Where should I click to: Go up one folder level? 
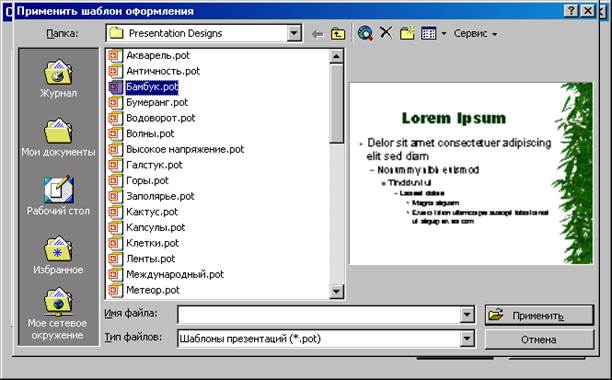338,34
